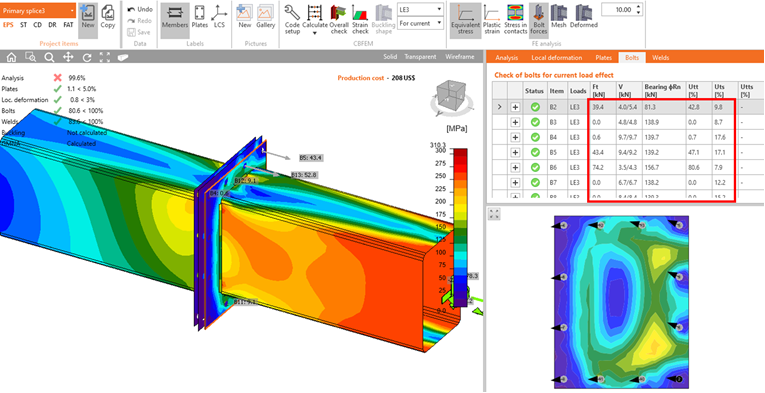Switch to CD analysis type
The height and width of the screenshot is (393, 765).
point(38,25)
